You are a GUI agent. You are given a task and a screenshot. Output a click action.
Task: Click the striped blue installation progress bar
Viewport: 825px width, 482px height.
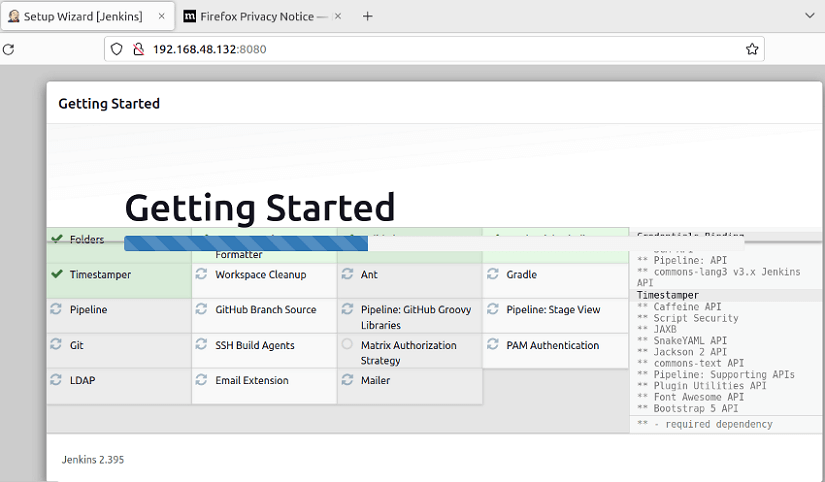246,243
